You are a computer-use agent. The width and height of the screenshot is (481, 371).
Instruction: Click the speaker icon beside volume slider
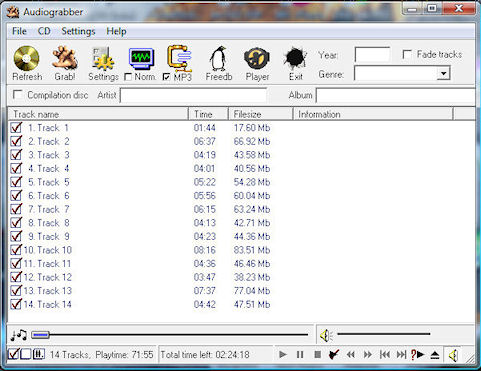[x=326, y=335]
